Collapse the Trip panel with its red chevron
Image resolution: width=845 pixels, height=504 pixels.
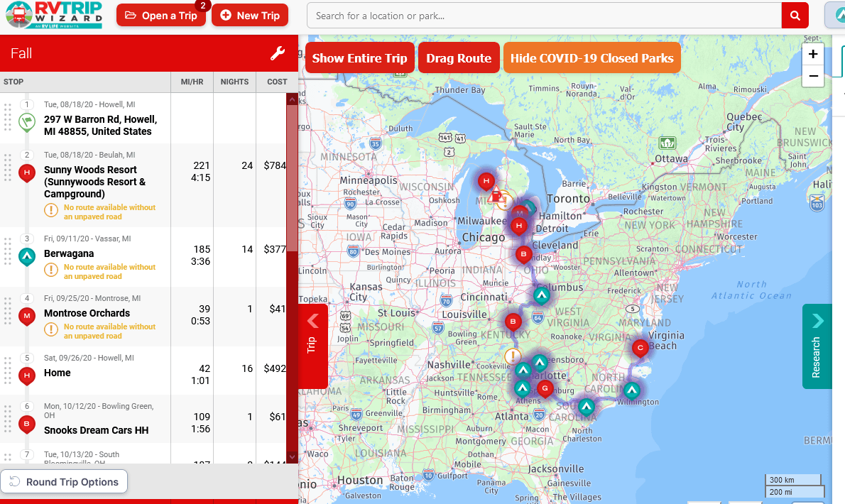(x=313, y=321)
